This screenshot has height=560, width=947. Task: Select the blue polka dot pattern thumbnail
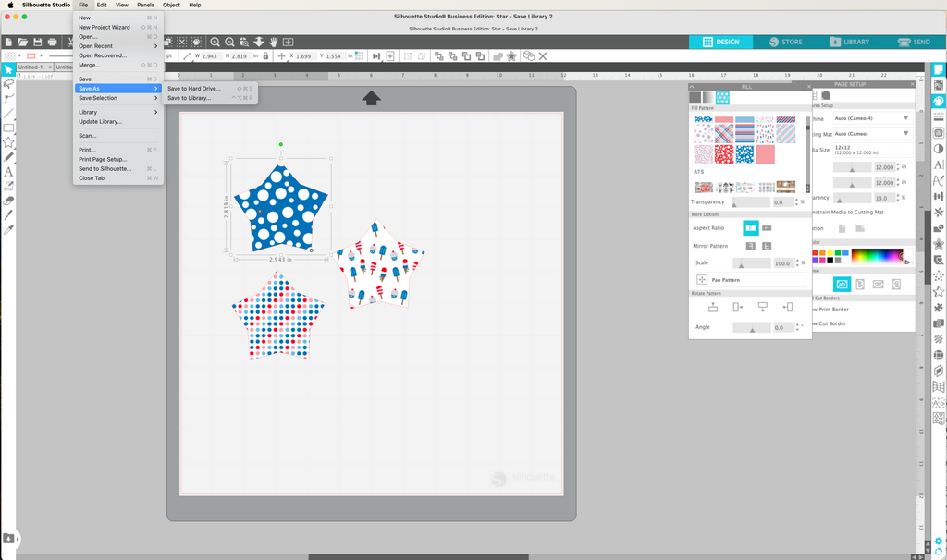(x=744, y=154)
